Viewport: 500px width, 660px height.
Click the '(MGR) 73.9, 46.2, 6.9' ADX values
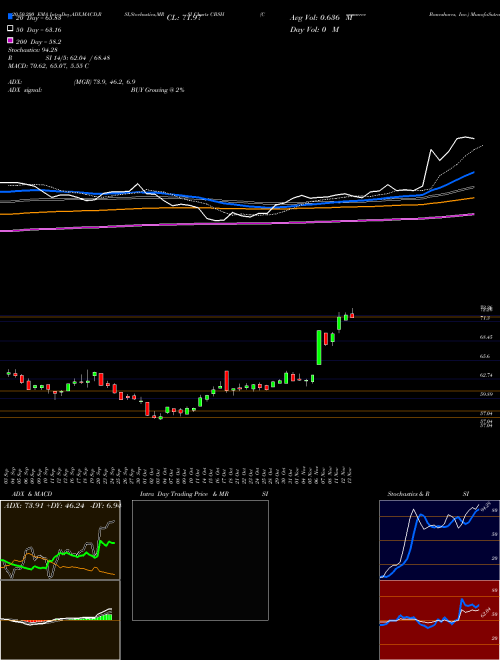click(x=104, y=82)
